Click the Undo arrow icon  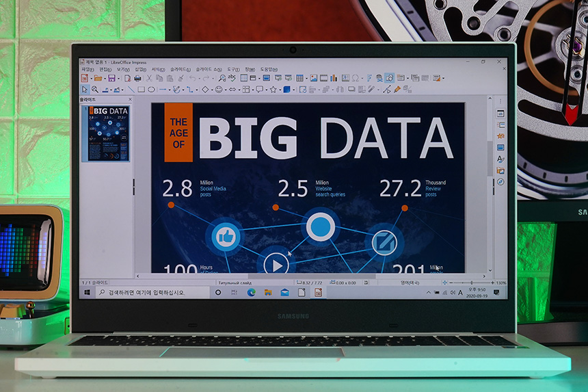(192, 78)
